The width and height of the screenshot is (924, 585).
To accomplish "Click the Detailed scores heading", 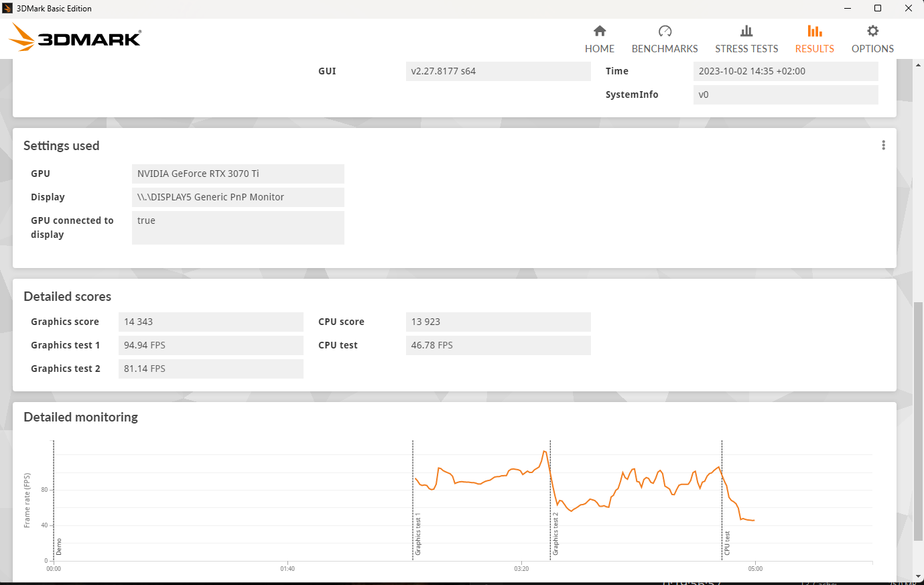I will (x=67, y=296).
